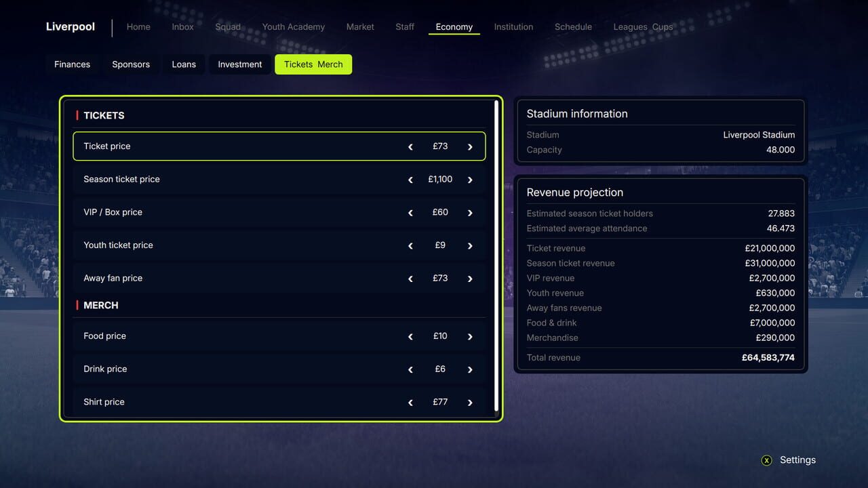Switch to the Staff menu
The width and height of the screenshot is (868, 488).
click(x=405, y=27)
